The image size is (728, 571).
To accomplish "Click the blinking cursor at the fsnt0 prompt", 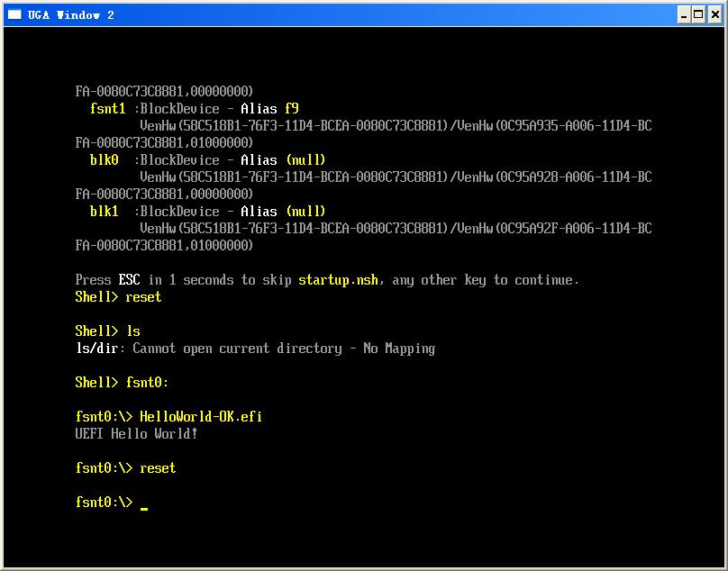I will [144, 509].
